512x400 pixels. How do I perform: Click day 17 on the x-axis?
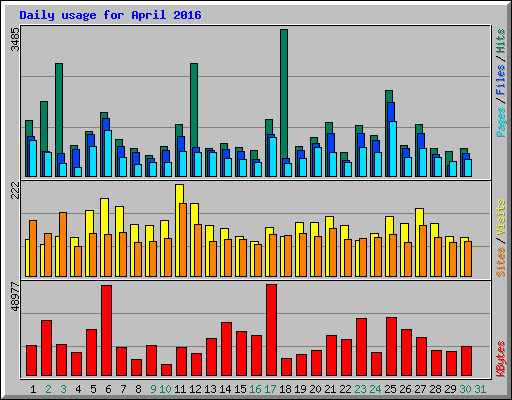coord(270,389)
